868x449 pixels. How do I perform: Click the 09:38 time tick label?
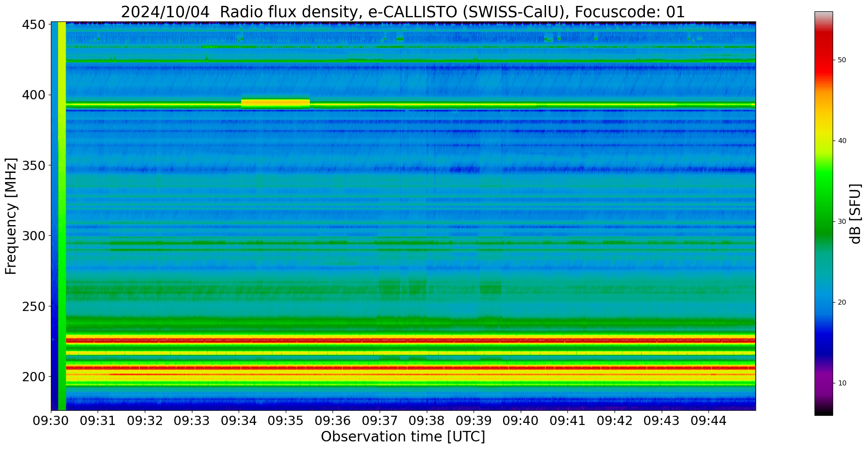(x=427, y=421)
